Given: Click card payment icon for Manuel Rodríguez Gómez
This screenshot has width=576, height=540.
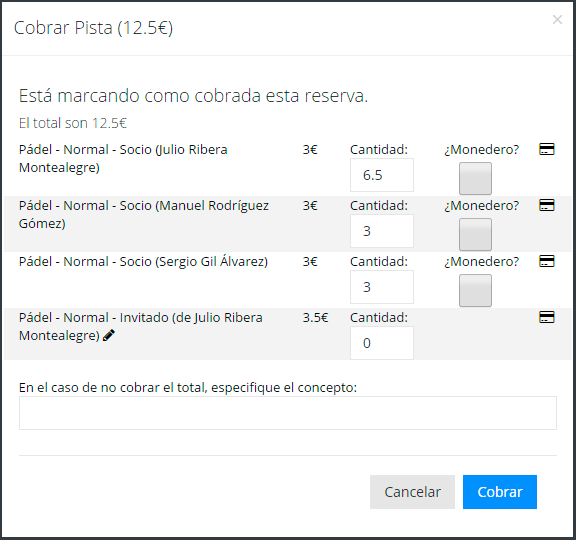Looking at the screenshot, I should click(546, 205).
